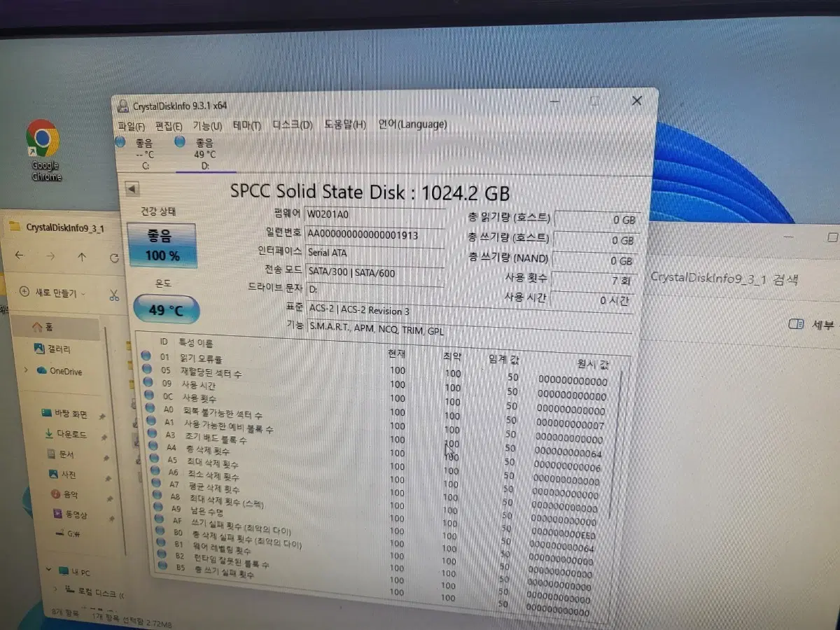Click 사용 시간 value 0 시간
840x630 pixels.
coord(591,301)
